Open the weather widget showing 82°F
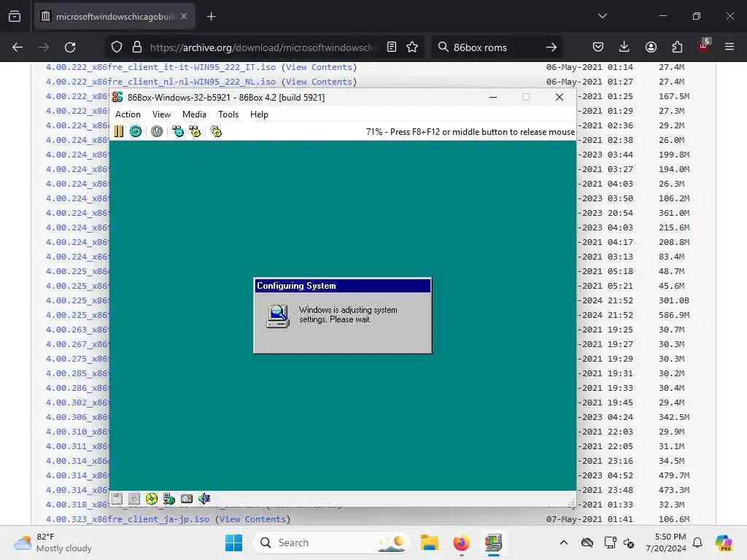The image size is (747, 560). (x=53, y=542)
